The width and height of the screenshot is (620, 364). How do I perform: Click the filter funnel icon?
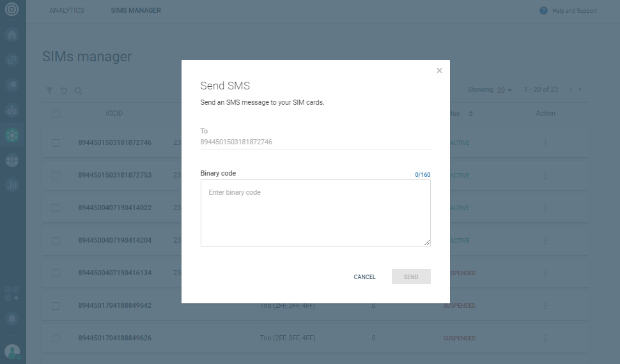(x=50, y=91)
